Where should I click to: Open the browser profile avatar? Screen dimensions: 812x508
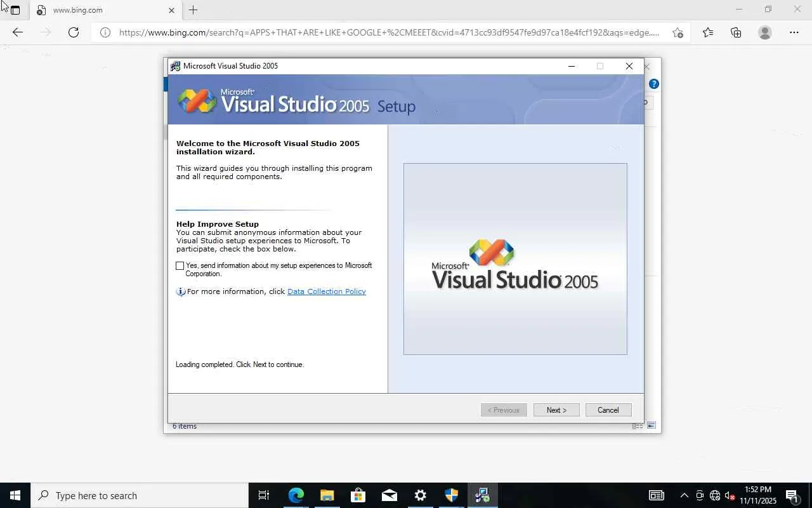point(765,32)
